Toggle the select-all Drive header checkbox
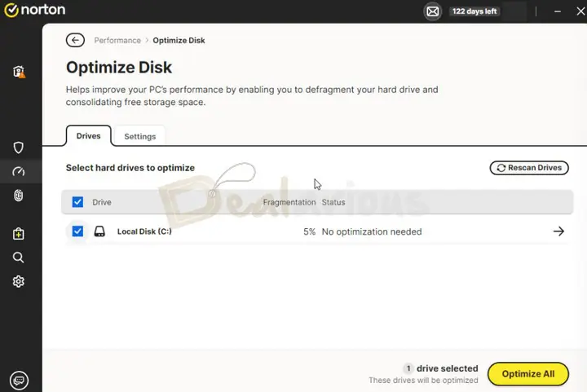This screenshot has height=392, width=587. click(x=77, y=202)
